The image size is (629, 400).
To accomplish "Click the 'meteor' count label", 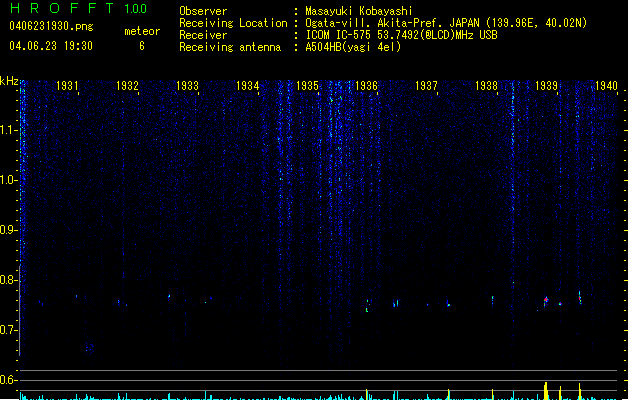I will [x=142, y=31].
